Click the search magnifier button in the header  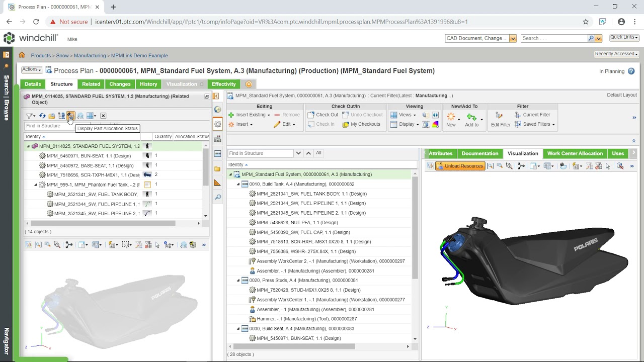coord(591,38)
